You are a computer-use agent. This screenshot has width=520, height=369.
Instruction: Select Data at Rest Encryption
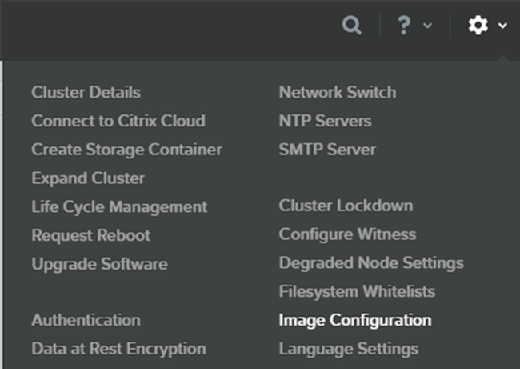(119, 349)
